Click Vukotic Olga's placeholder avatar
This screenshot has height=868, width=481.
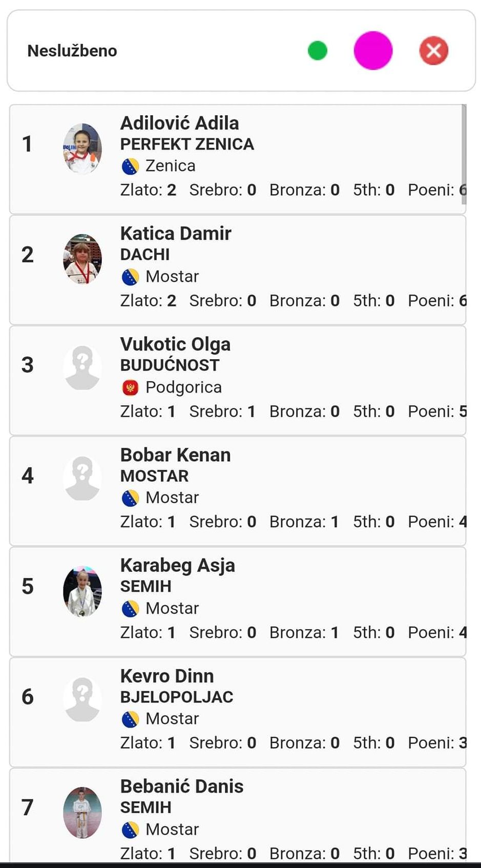coord(82,368)
